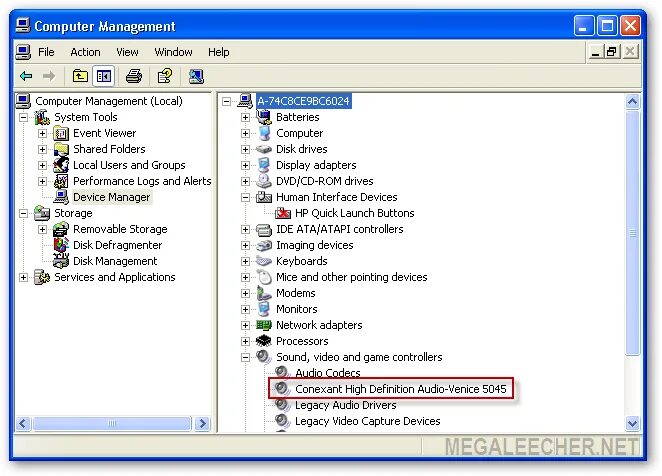Click the Imaging devices icon

264,245
